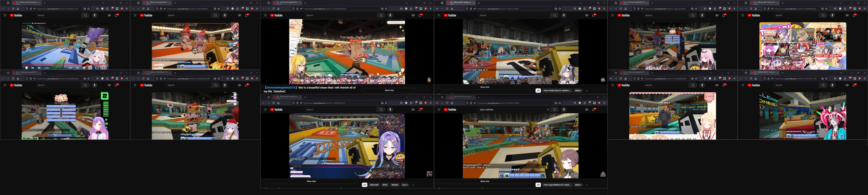The width and height of the screenshot is (868, 195).
Task: Click Show chat under the KAEOTIC chaos stream
Action: click(x=389, y=90)
